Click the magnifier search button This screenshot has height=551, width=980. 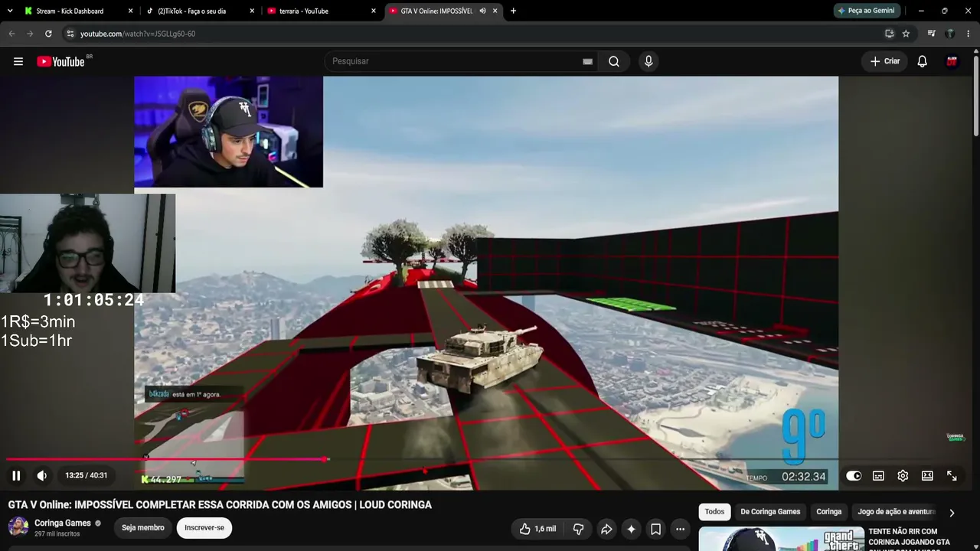[614, 61]
